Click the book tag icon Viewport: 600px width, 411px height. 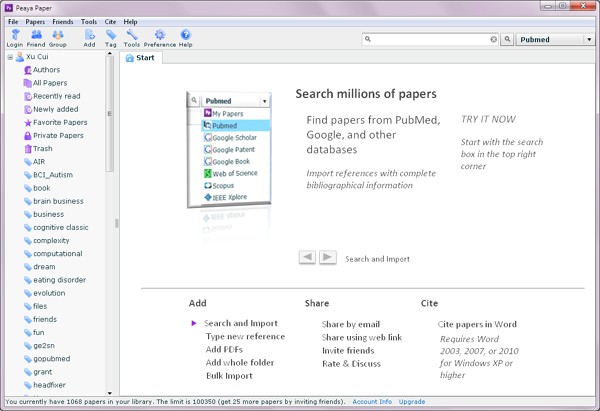(28, 188)
